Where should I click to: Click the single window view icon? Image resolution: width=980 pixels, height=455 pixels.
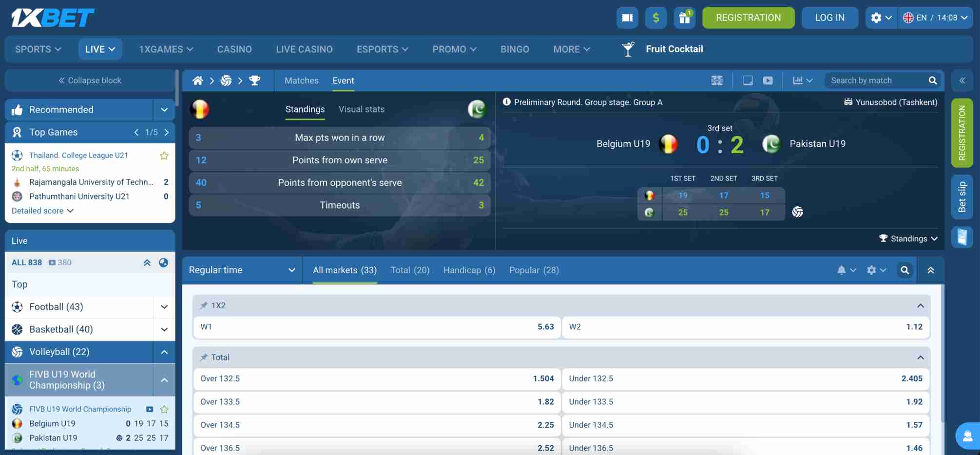coord(748,80)
